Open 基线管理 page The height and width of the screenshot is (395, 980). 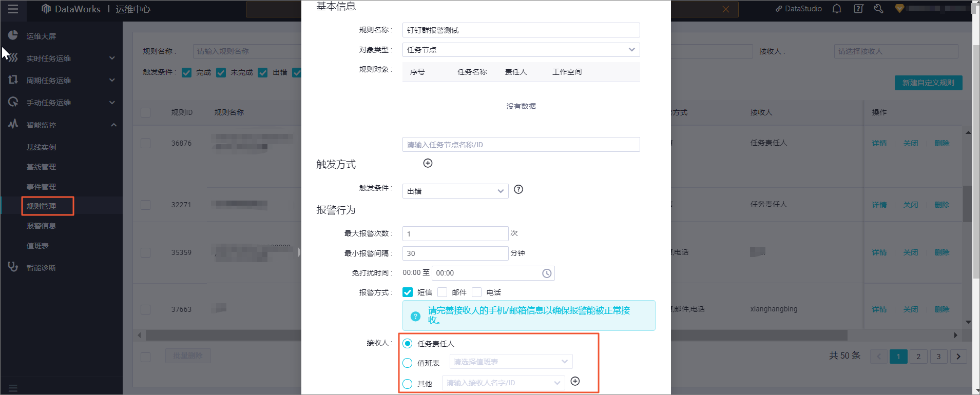(41, 167)
